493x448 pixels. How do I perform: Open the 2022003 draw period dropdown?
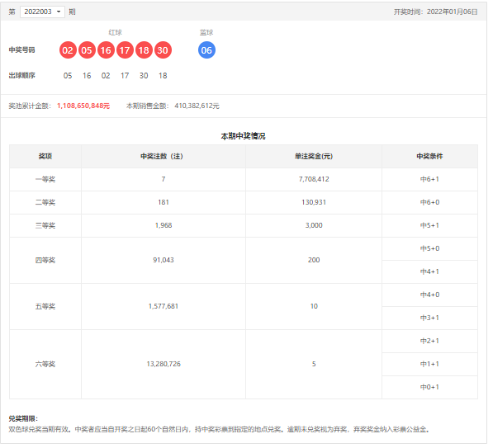pos(42,12)
